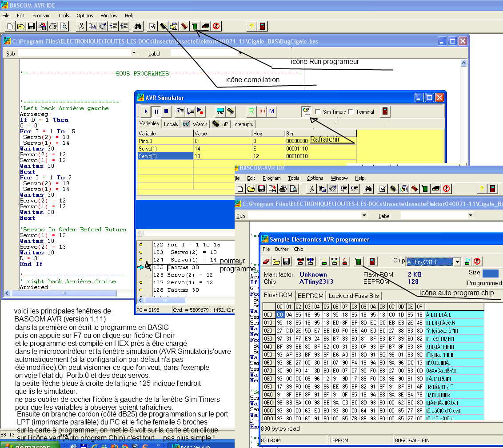Viewport: 503px width, 448px height.
Task: Click the refresh variables icon beside Sim Timers
Action: [306, 111]
